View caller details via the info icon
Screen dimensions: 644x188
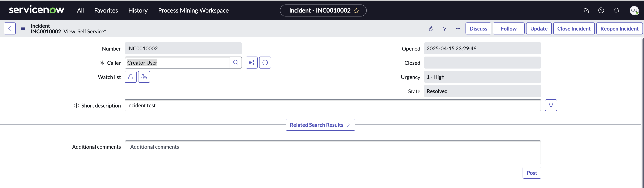coord(265,62)
